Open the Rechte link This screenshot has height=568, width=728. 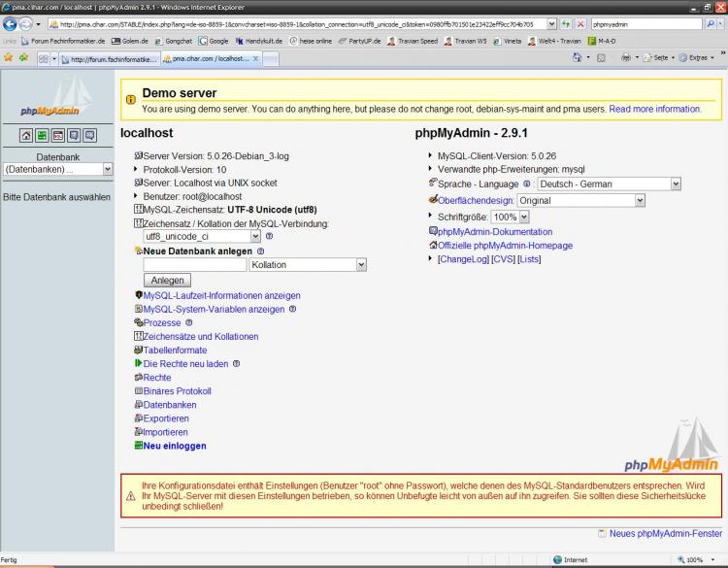coord(157,377)
